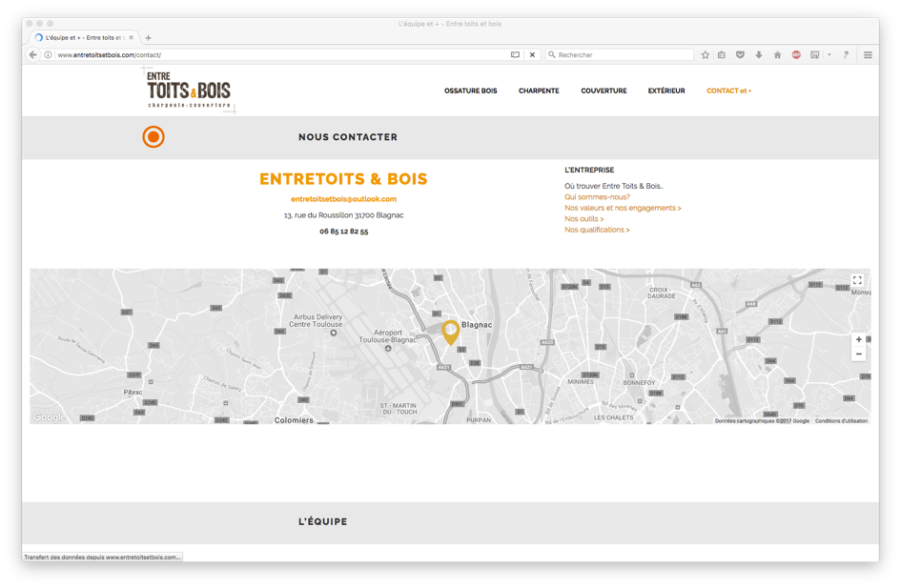Zoom in the map with plus button
901x588 pixels.
point(858,339)
